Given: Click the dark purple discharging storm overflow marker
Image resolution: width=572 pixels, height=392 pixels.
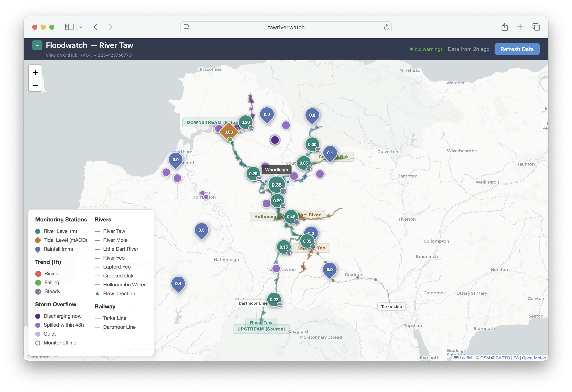Looking at the screenshot, I should 275,140.
